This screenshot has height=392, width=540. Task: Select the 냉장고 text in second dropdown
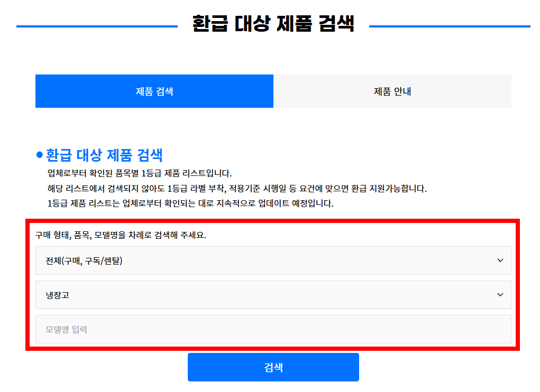coord(58,295)
